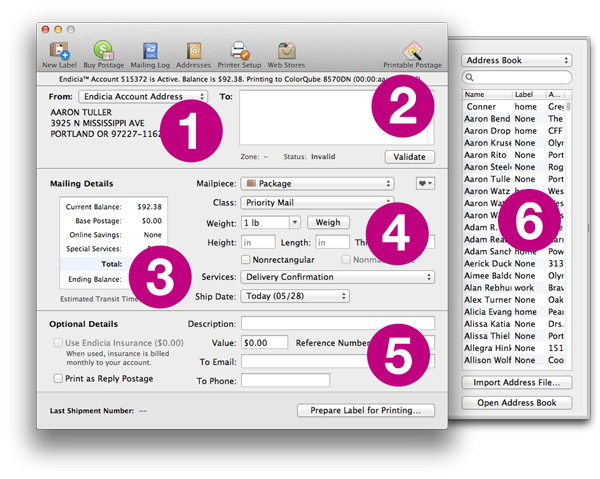Click the Length input field
The image size is (600, 479).
(x=332, y=243)
